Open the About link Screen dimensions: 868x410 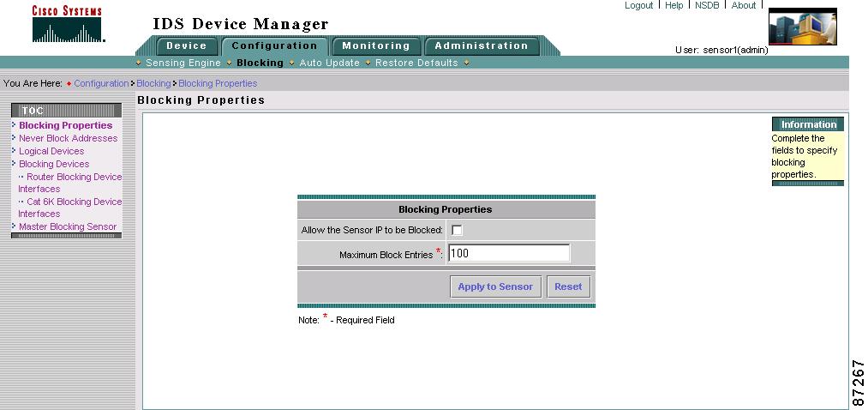pyautogui.click(x=744, y=5)
